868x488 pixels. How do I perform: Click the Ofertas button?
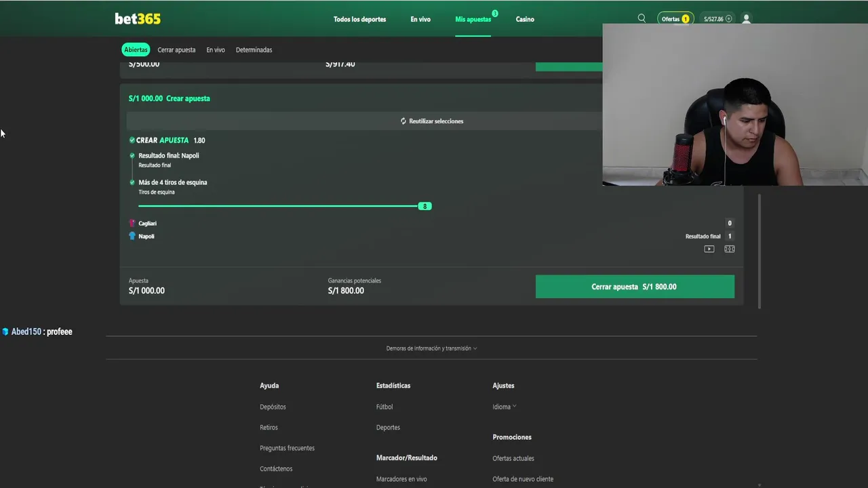675,19
